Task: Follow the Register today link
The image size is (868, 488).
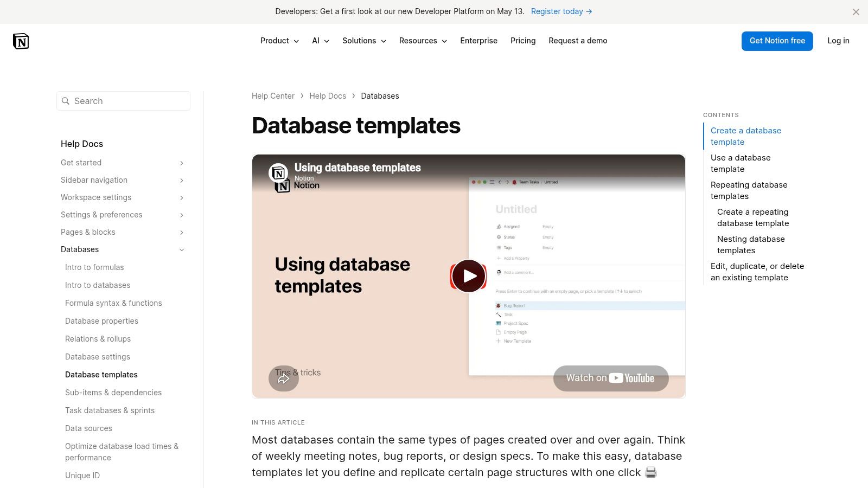Action: (561, 11)
